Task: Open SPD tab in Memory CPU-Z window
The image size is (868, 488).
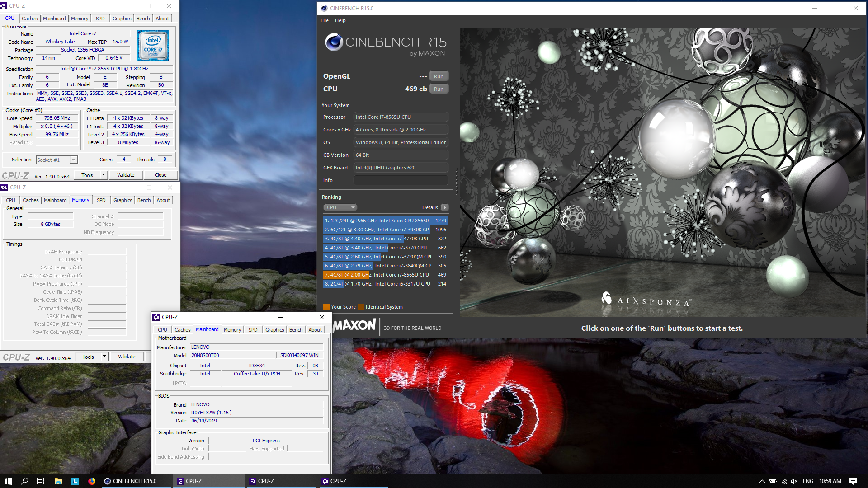Action: [101, 200]
